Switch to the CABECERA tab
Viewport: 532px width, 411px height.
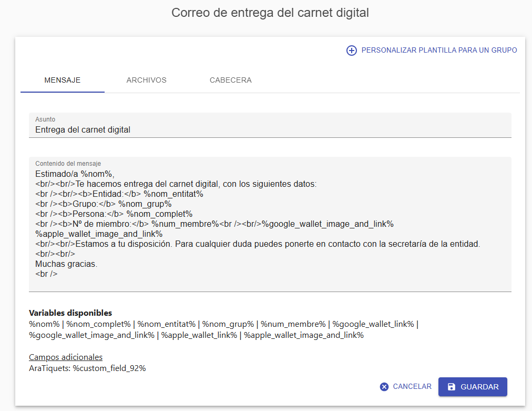click(x=231, y=80)
